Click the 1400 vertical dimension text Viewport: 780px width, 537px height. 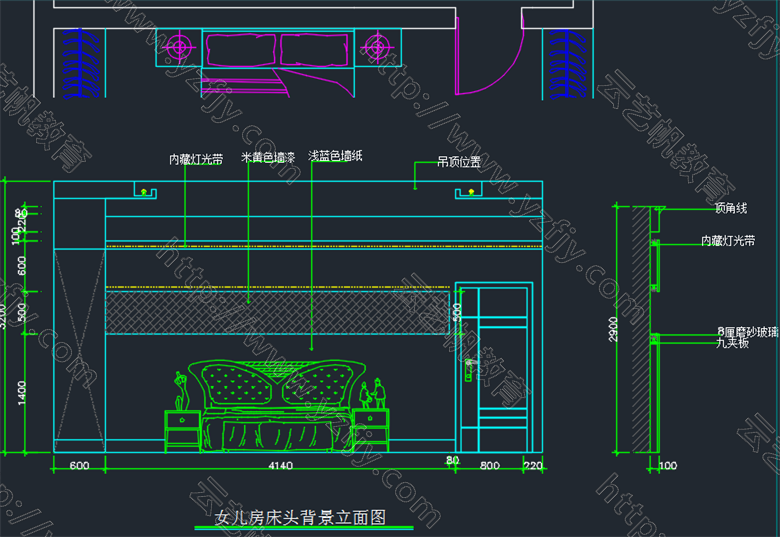pyautogui.click(x=22, y=393)
